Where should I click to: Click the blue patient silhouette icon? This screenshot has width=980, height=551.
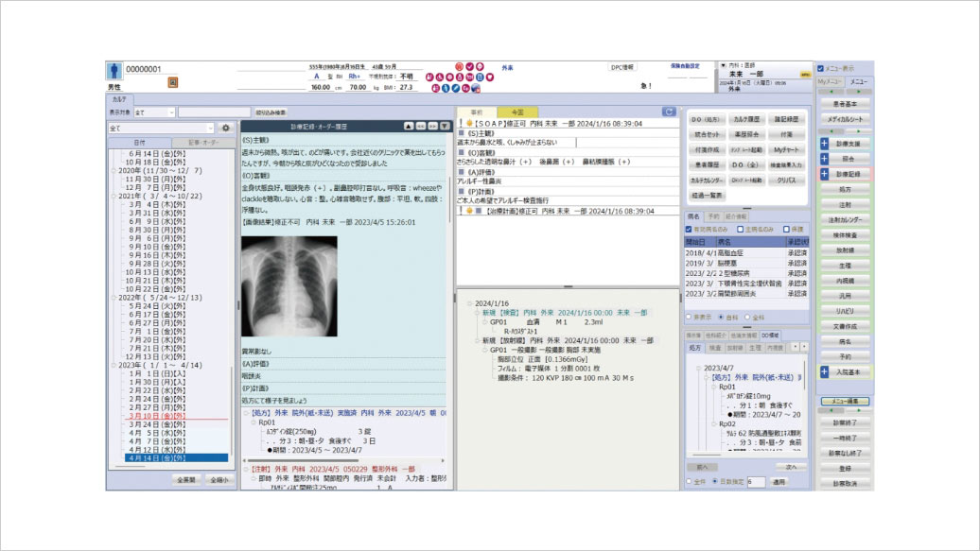[114, 70]
